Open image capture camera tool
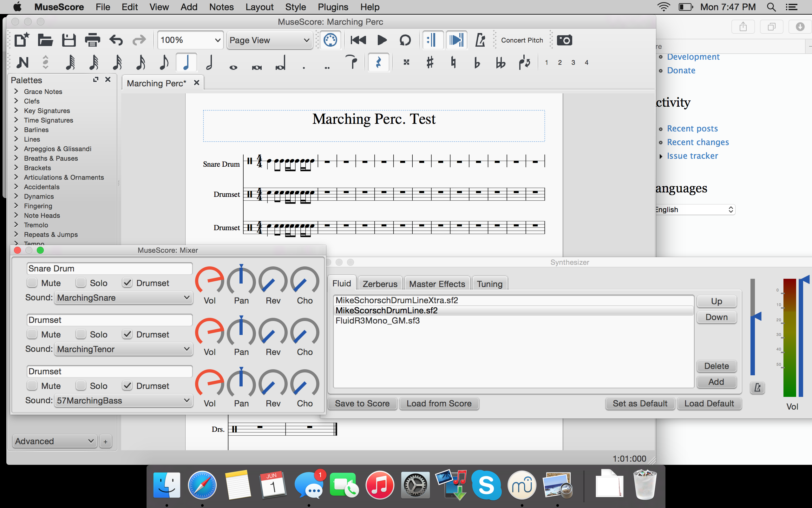The height and width of the screenshot is (508, 812). tap(564, 40)
